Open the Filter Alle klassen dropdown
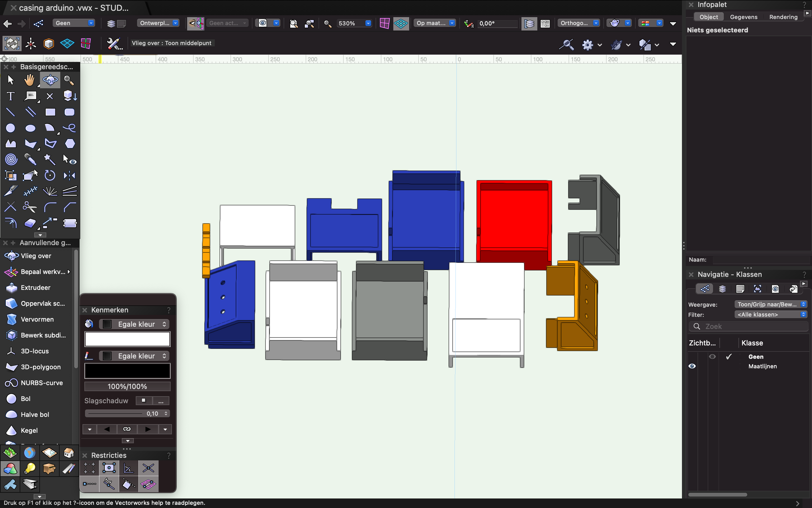812x508 pixels. [770, 315]
